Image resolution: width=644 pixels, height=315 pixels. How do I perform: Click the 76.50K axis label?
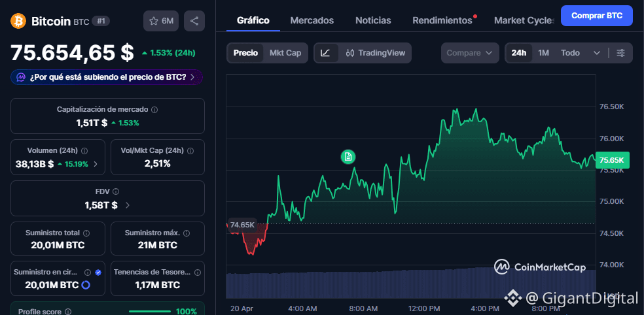tap(611, 107)
